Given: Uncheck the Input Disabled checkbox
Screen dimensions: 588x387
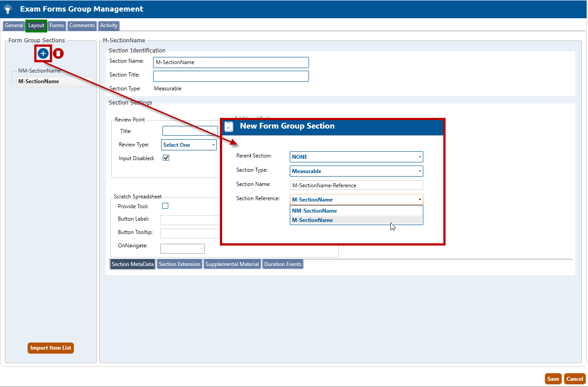Looking at the screenshot, I should (166, 158).
